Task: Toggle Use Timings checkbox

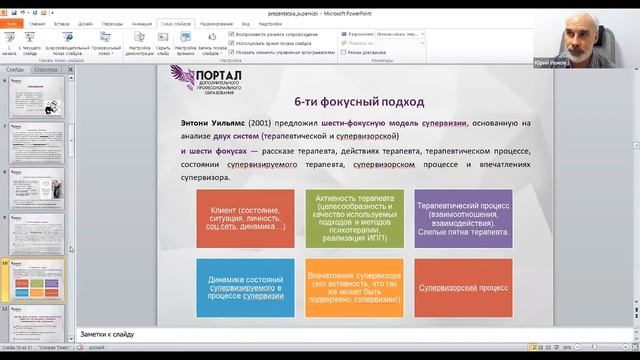Action: pyautogui.click(x=231, y=43)
